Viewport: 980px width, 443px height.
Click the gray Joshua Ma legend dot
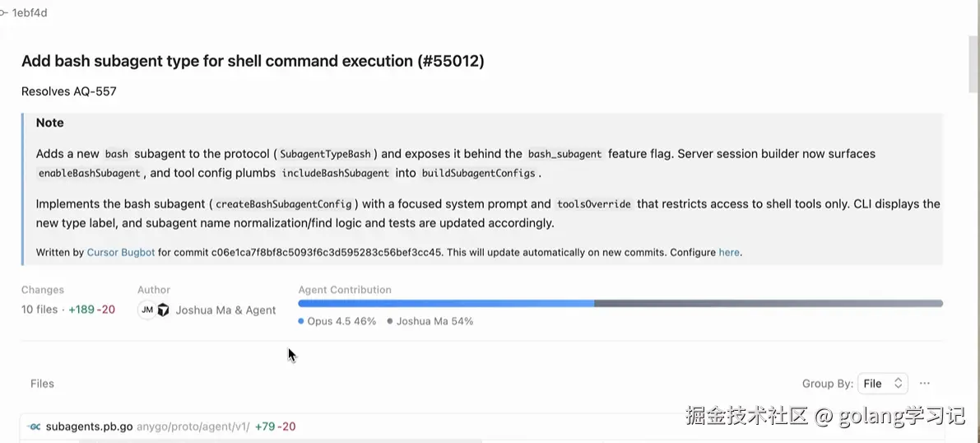point(390,321)
